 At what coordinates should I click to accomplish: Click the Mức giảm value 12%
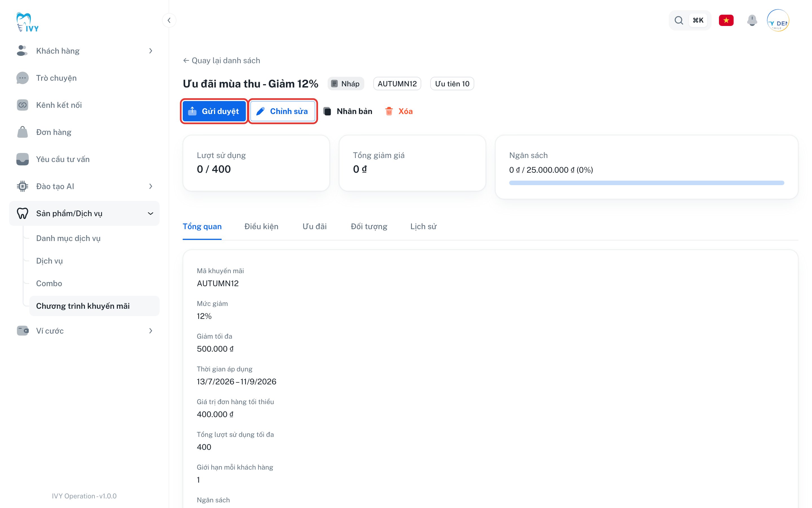[x=204, y=316]
